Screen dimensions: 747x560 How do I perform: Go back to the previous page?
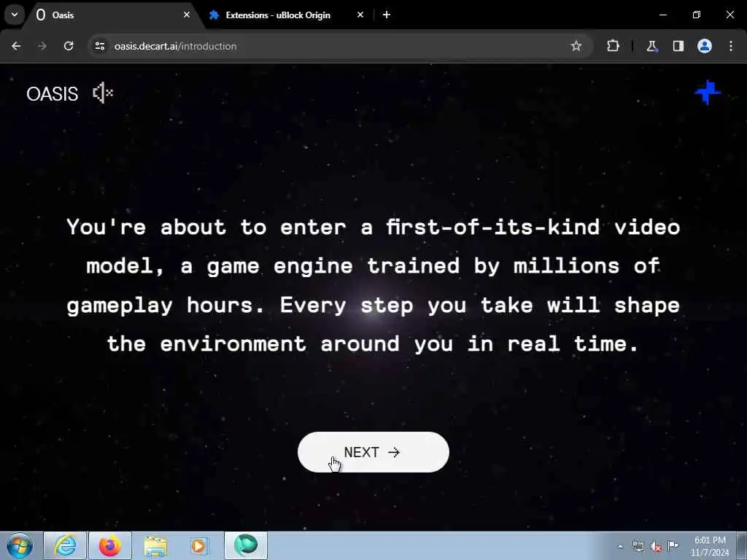click(16, 46)
